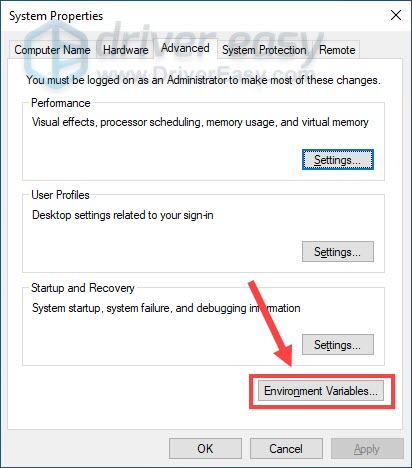Click the Cancel button

[x=286, y=449]
